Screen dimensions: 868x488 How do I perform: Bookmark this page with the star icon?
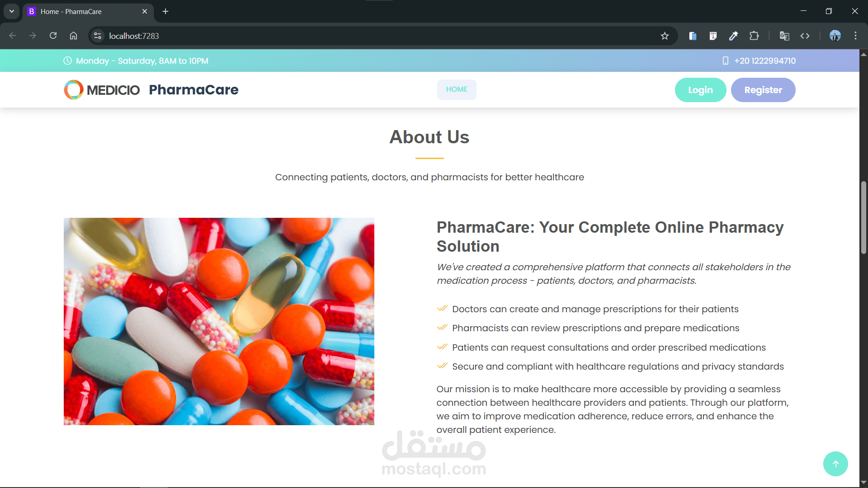(665, 36)
